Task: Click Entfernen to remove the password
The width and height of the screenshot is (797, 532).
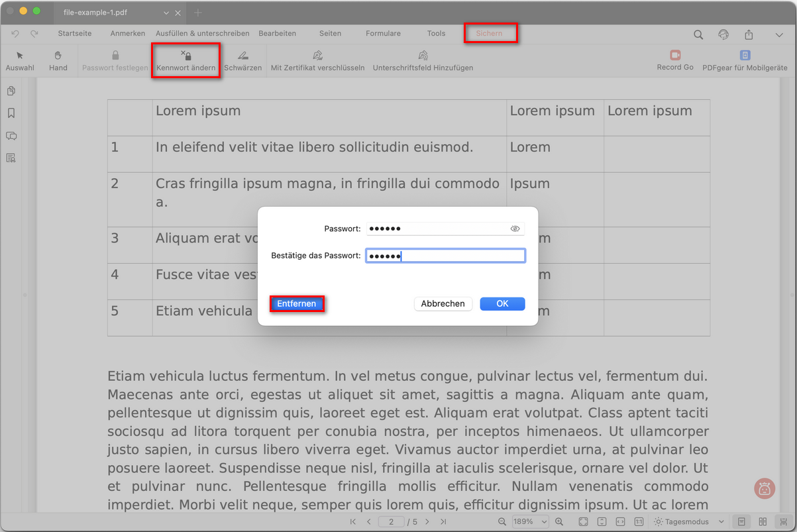Action: pos(297,303)
